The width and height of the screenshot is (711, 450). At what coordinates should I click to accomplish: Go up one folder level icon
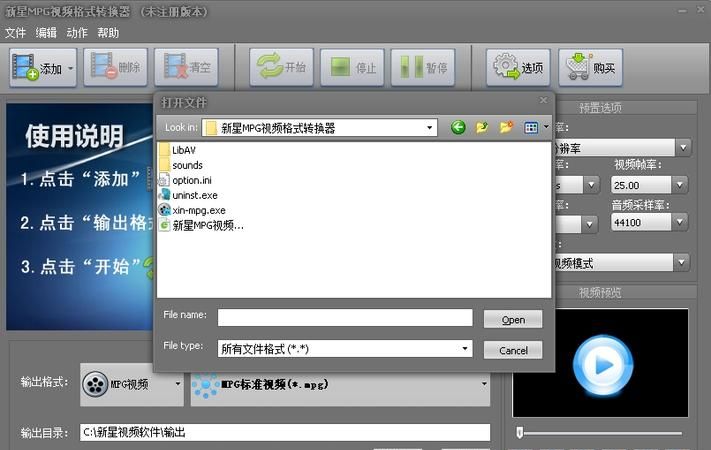[x=482, y=127]
